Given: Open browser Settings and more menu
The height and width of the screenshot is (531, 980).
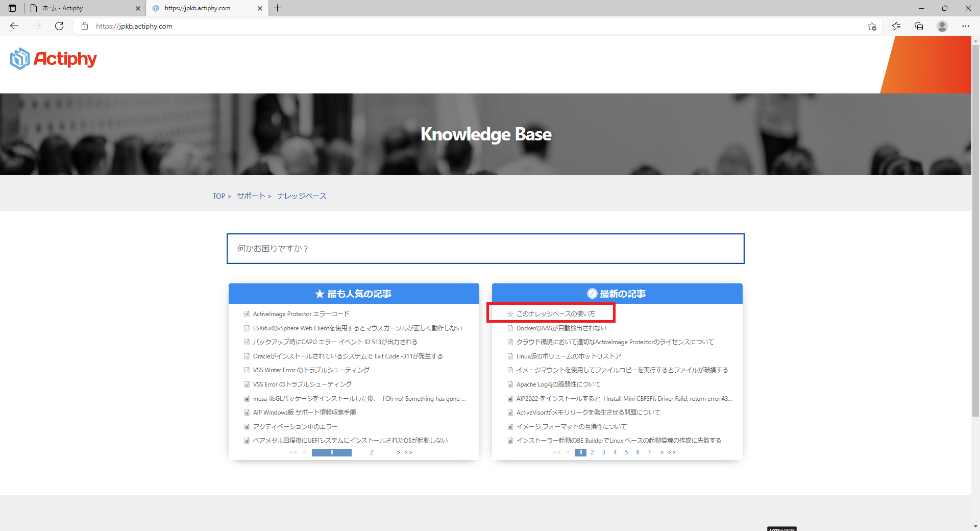Looking at the screenshot, I should tap(966, 26).
